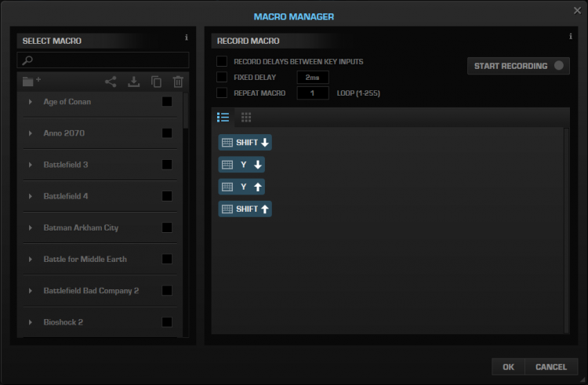Enable Record Delays Between Key Inputs
This screenshot has width=588, height=385.
[222, 61]
